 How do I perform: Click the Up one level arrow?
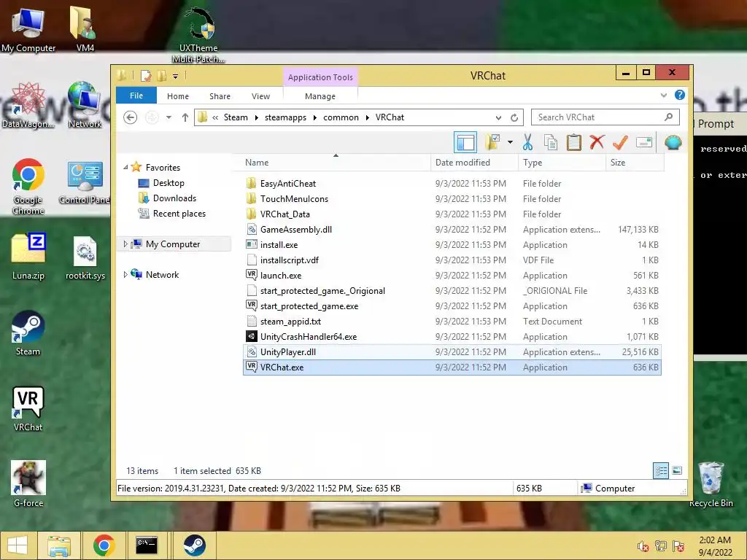(185, 117)
